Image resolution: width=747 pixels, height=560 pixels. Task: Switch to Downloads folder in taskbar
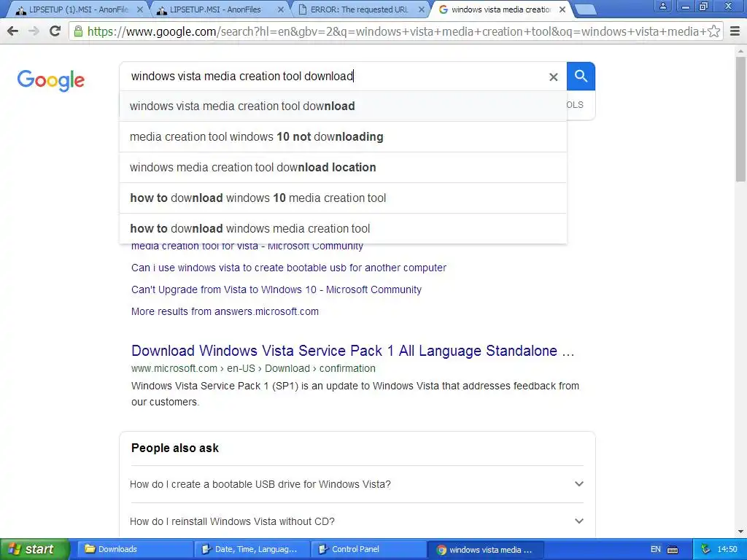[x=134, y=550]
